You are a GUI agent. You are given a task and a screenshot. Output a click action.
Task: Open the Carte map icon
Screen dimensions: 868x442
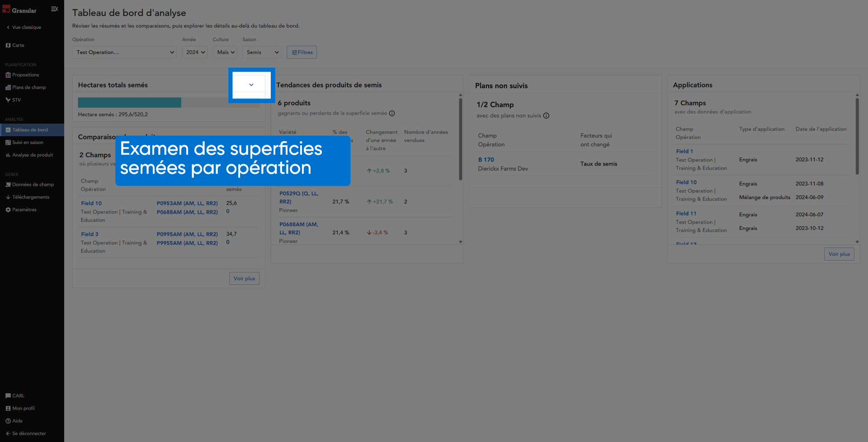[8, 45]
